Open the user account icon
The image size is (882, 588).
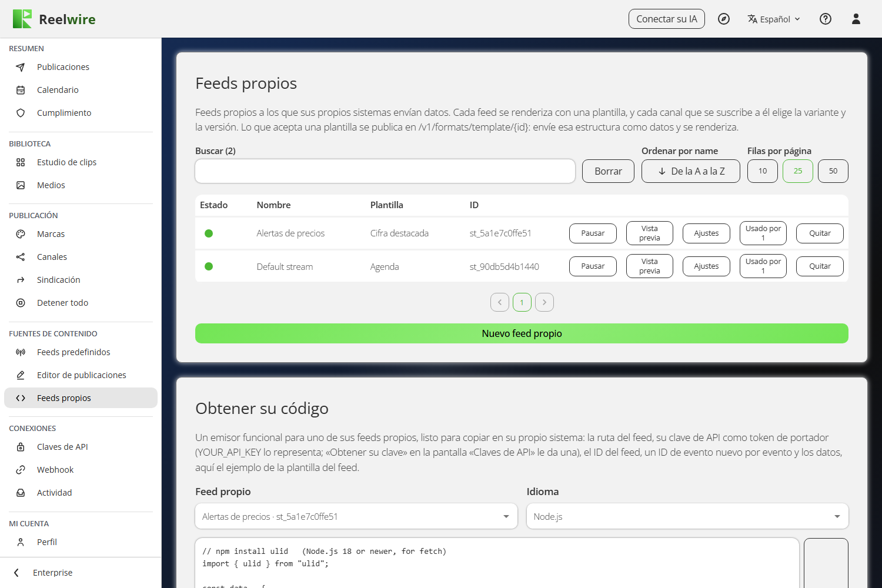coord(856,19)
